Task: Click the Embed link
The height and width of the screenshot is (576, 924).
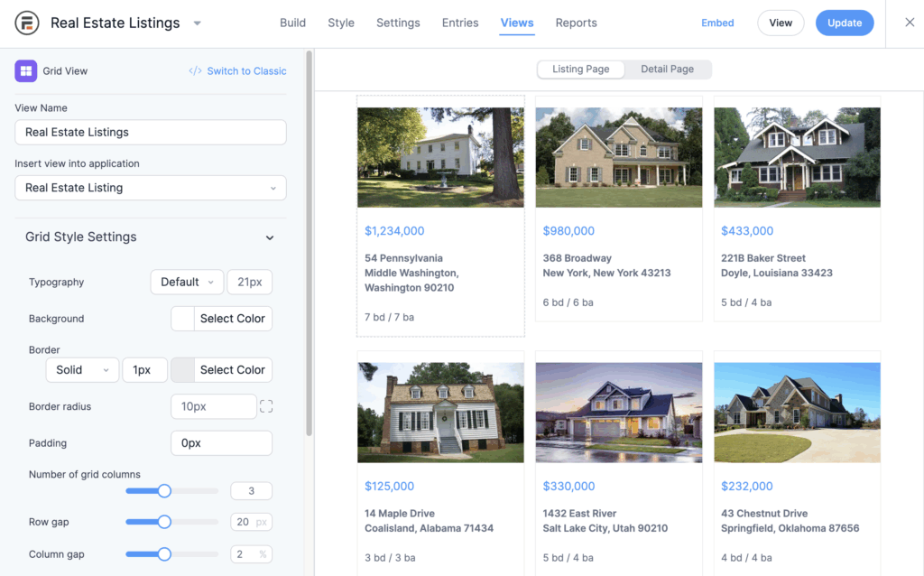Action: click(716, 23)
